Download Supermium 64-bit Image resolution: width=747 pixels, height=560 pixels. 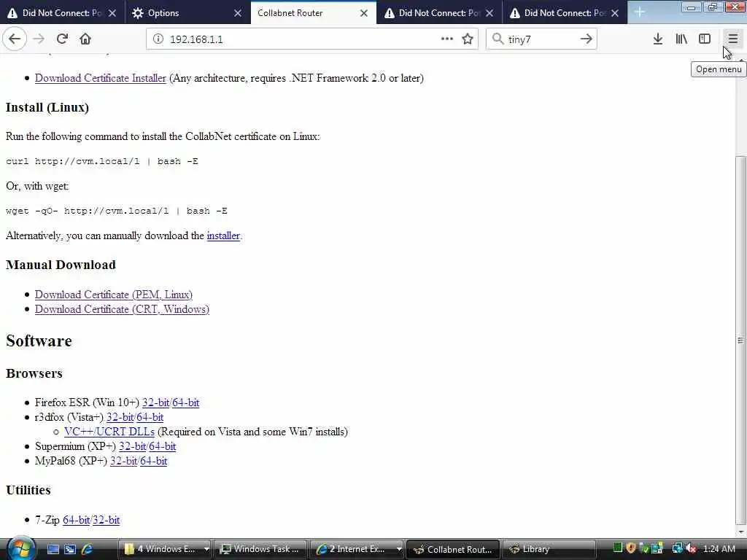pyautogui.click(x=163, y=447)
